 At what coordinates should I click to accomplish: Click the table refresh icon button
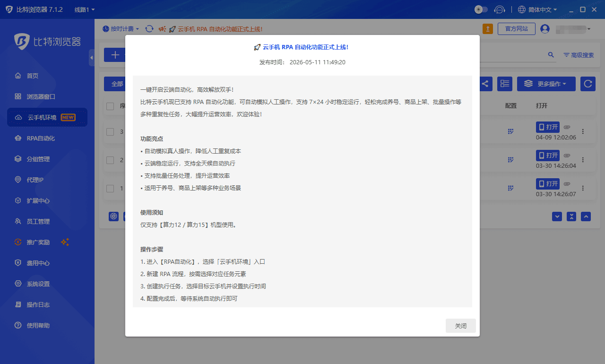click(x=588, y=84)
